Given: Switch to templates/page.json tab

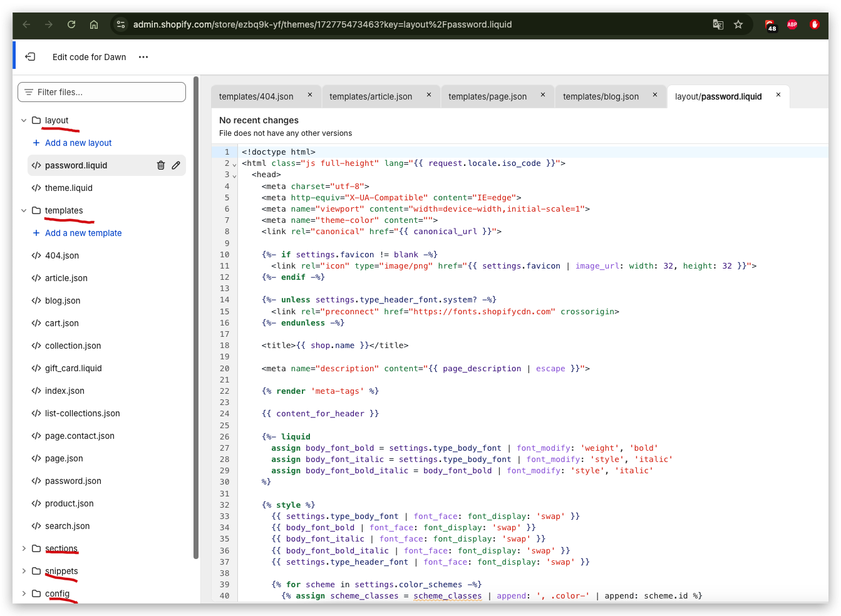Looking at the screenshot, I should click(x=487, y=96).
